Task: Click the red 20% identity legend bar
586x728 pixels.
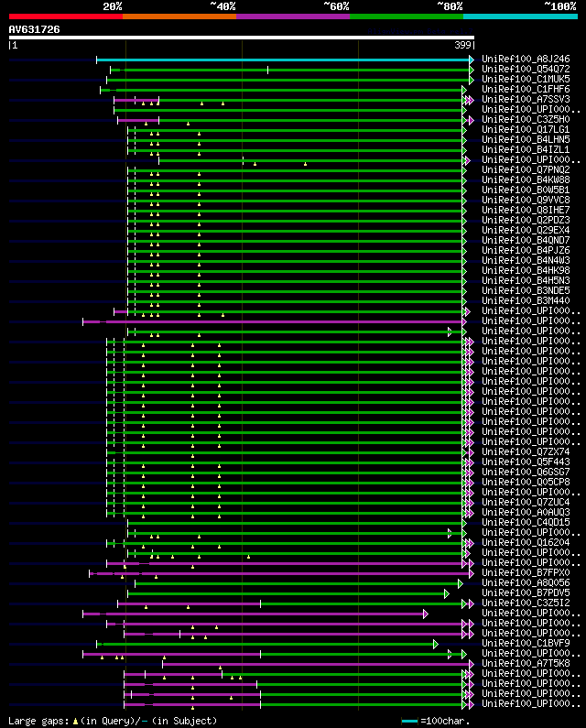Action: point(66,16)
